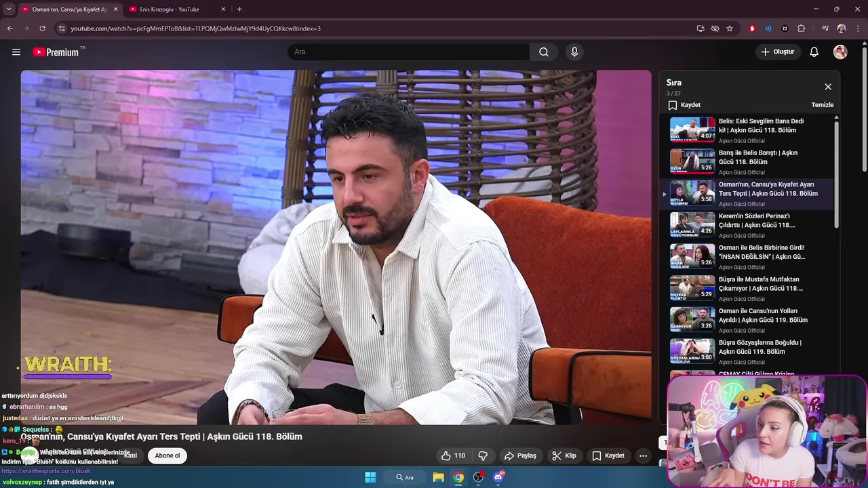868x488 pixels.
Task: Click Kaydet button under the video
Action: 608,455
